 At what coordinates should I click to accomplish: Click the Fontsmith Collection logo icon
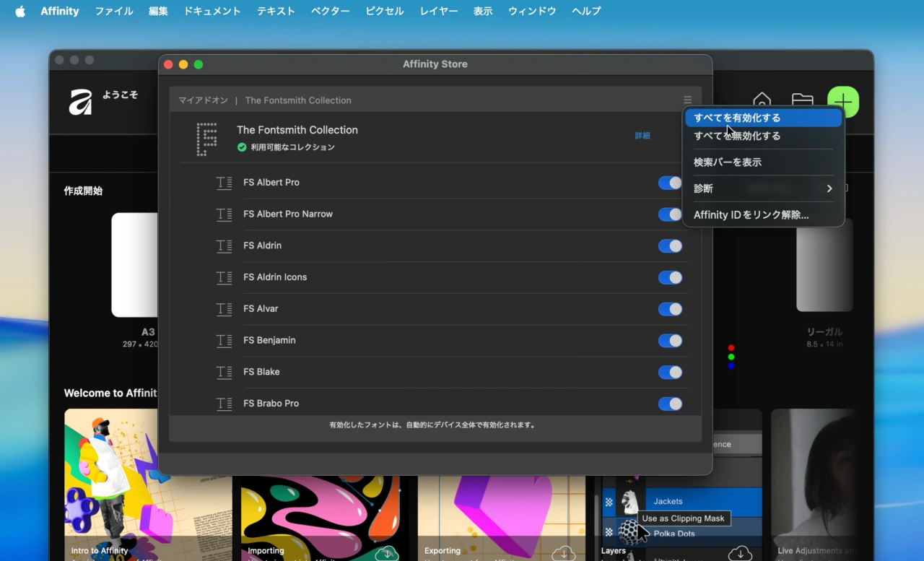[x=207, y=139]
